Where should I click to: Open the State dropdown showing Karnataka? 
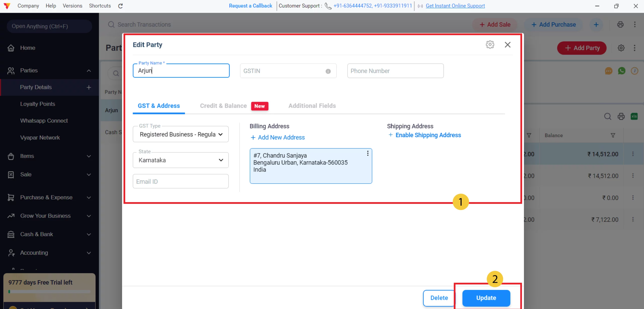click(x=180, y=160)
